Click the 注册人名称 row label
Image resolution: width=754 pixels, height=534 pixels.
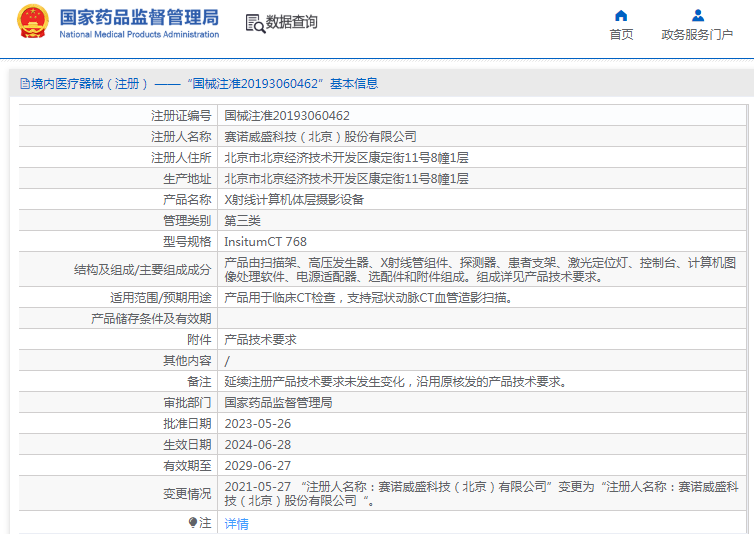[181, 137]
